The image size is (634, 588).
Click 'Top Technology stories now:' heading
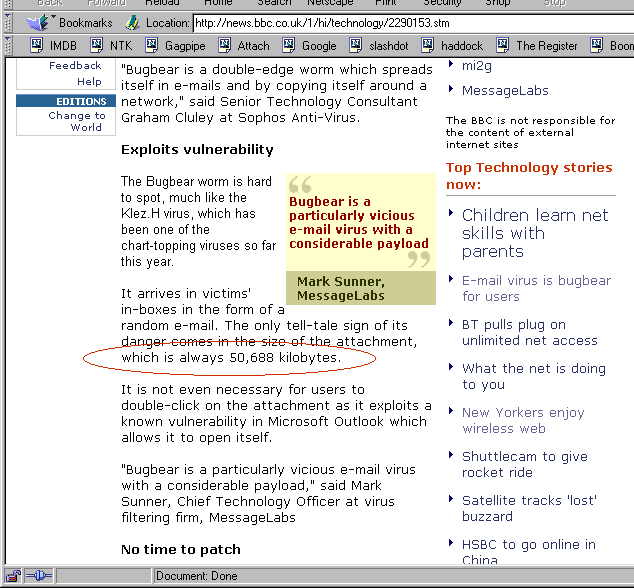(x=529, y=176)
